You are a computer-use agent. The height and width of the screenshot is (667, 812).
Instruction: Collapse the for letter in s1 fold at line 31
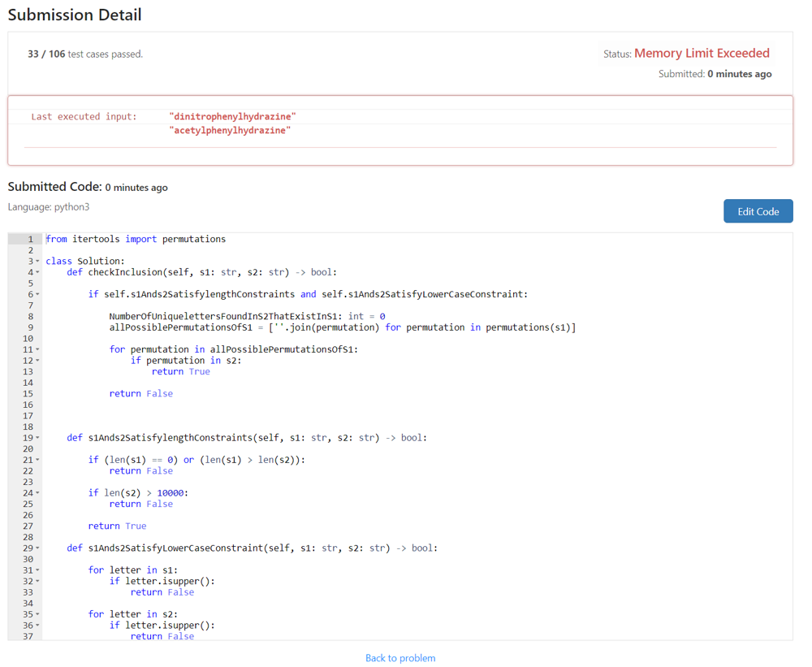(37, 570)
